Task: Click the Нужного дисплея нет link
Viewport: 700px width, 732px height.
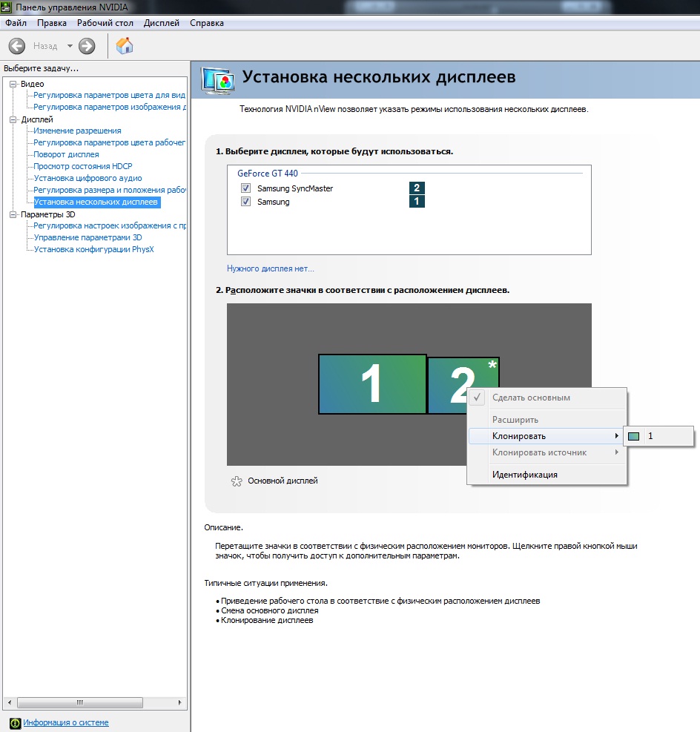Action: [x=270, y=268]
